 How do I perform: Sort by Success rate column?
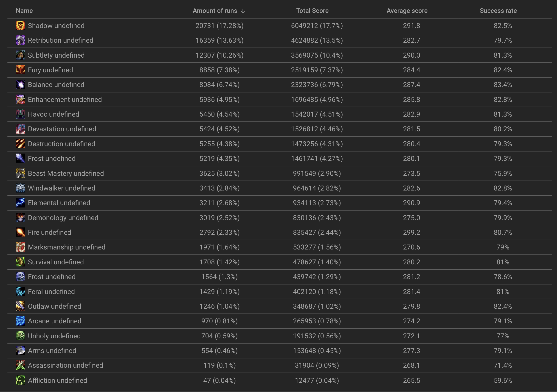click(x=498, y=11)
